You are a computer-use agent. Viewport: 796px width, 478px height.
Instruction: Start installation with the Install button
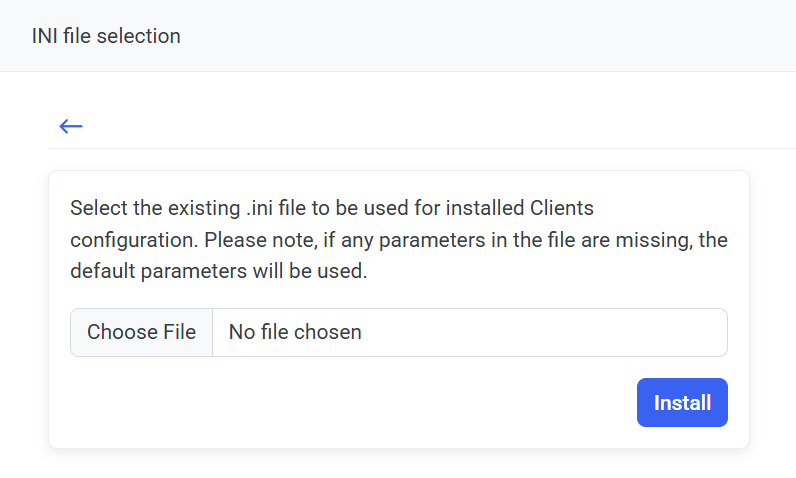[x=682, y=403]
